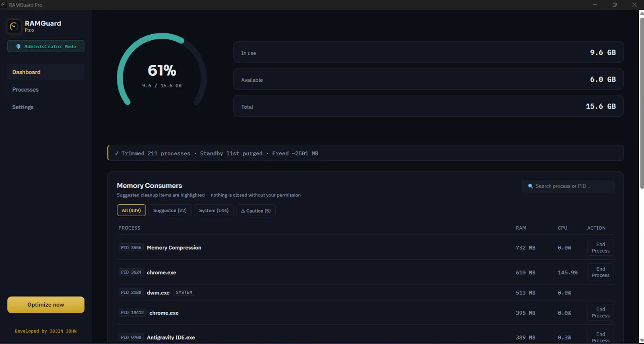Open the Dashboard page
Image resolution: width=644 pixels, height=344 pixels.
45,72
